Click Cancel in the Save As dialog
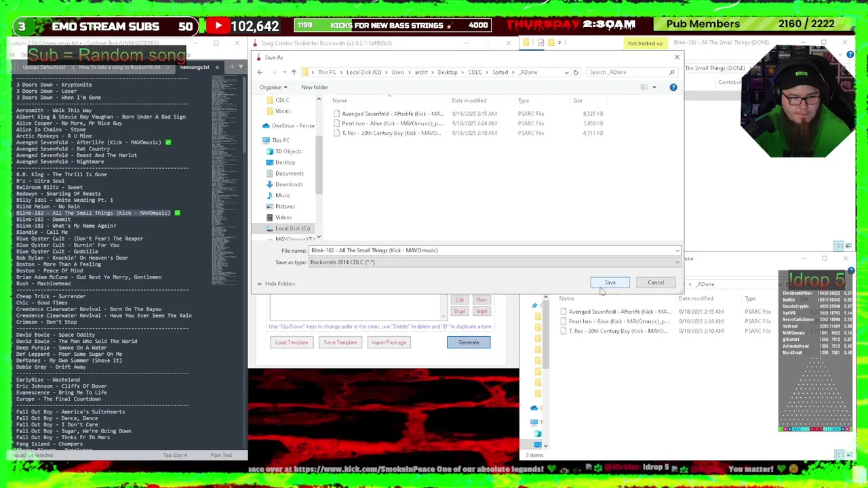This screenshot has width=868, height=488. point(656,283)
